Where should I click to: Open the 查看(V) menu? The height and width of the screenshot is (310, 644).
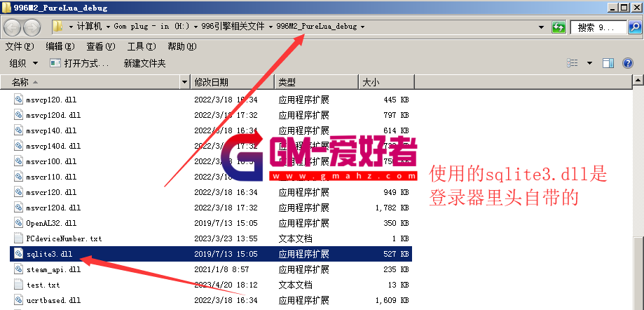click(101, 46)
